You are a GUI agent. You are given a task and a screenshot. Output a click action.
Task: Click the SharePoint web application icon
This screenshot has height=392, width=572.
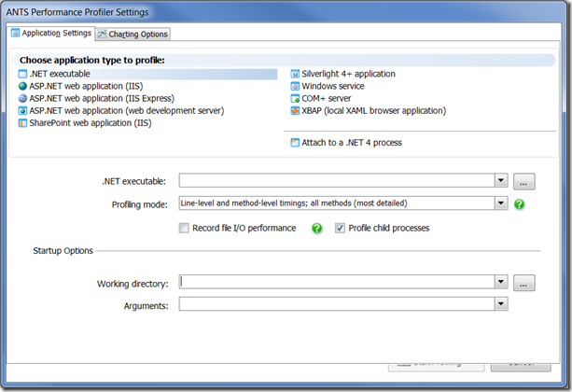[22, 123]
